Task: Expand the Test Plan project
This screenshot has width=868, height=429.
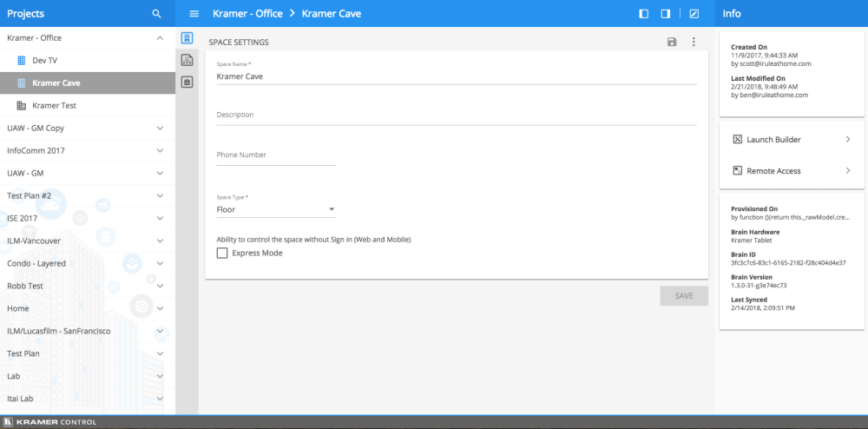Action: [x=160, y=353]
